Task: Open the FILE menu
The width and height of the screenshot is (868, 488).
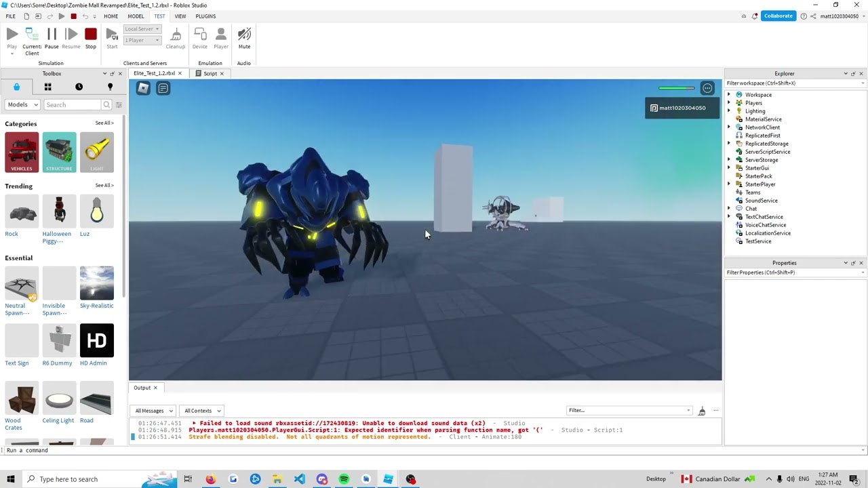Action: (11, 16)
